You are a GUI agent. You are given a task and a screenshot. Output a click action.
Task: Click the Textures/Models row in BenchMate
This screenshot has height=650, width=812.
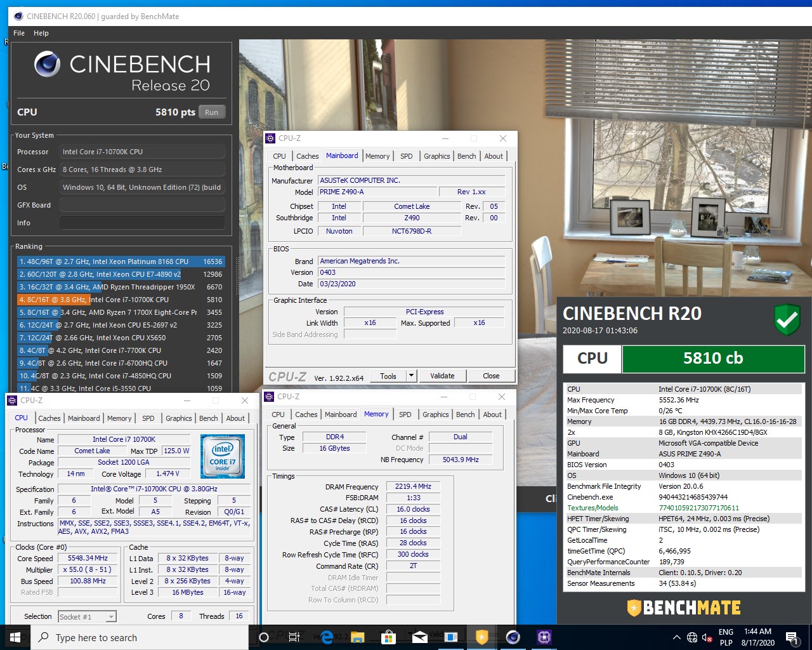(x=683, y=508)
